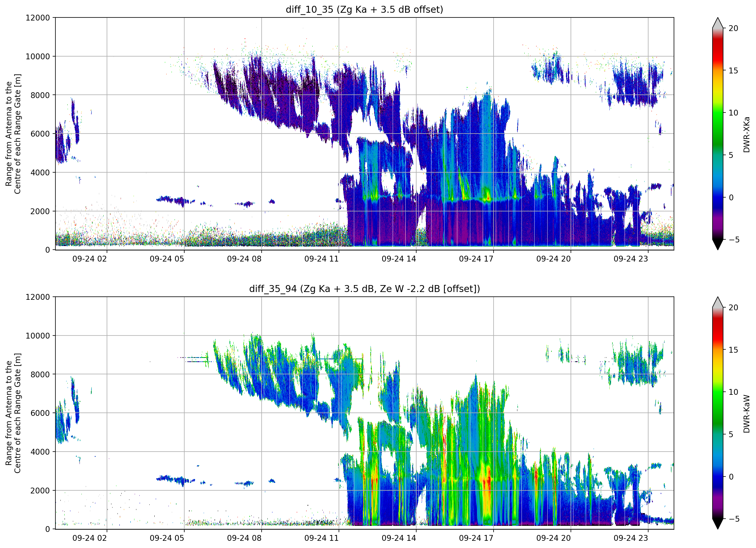This screenshot has height=548, width=756.
Task: Click the top arrow of DWR-XKa colorbar
Action: point(717,23)
